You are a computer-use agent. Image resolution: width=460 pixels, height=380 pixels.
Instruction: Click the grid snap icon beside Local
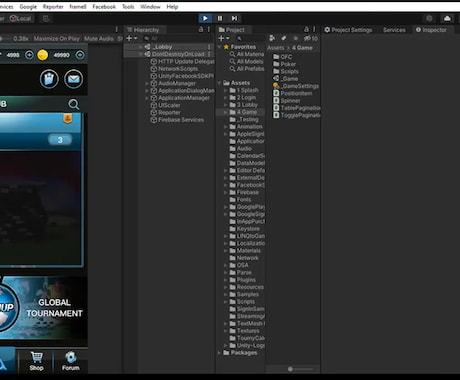[46, 19]
